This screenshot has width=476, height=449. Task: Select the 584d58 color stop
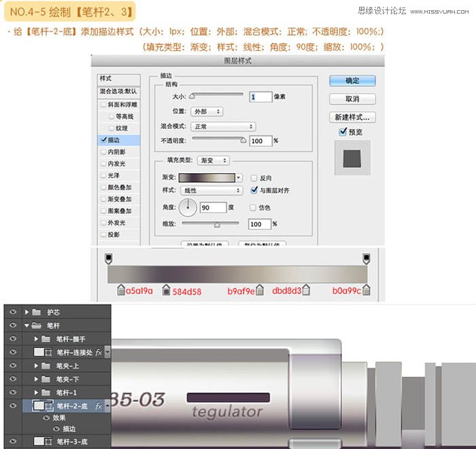pyautogui.click(x=166, y=290)
